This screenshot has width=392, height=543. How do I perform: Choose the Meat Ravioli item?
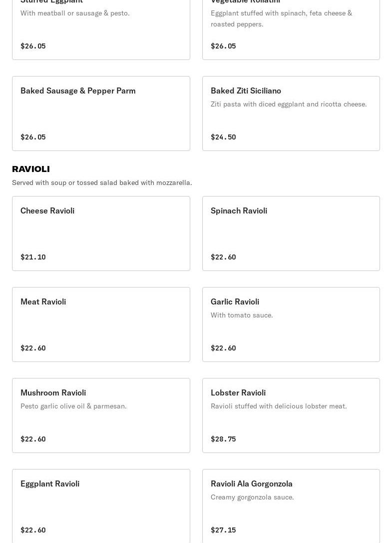coord(101,324)
